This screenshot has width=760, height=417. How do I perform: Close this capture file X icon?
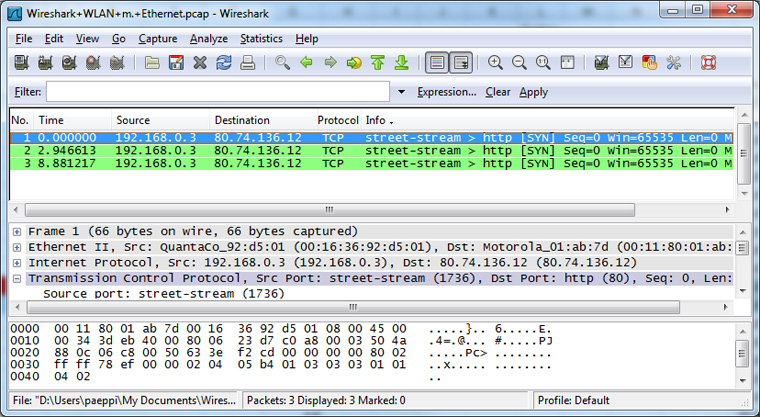pyautogui.click(x=200, y=63)
